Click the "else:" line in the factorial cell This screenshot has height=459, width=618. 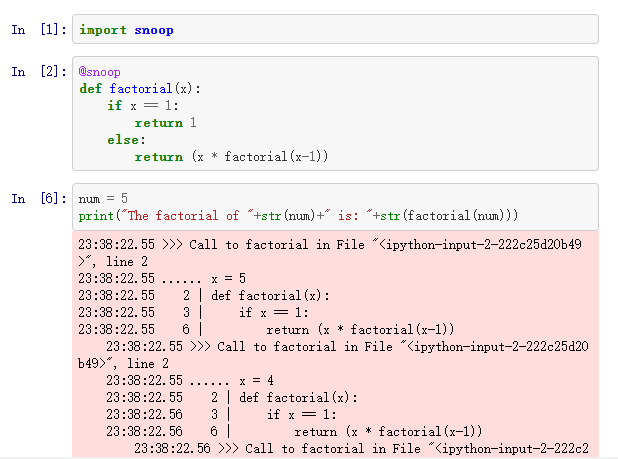pyautogui.click(x=125, y=140)
